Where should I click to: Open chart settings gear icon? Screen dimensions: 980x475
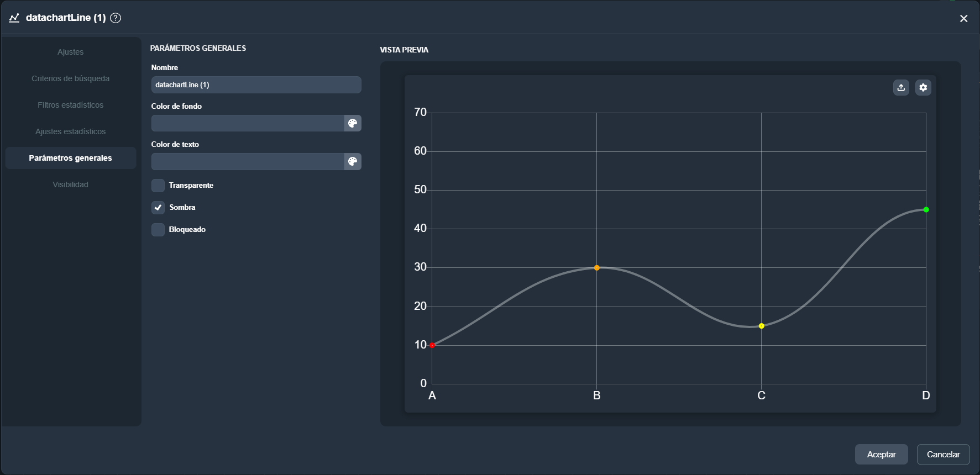923,88
